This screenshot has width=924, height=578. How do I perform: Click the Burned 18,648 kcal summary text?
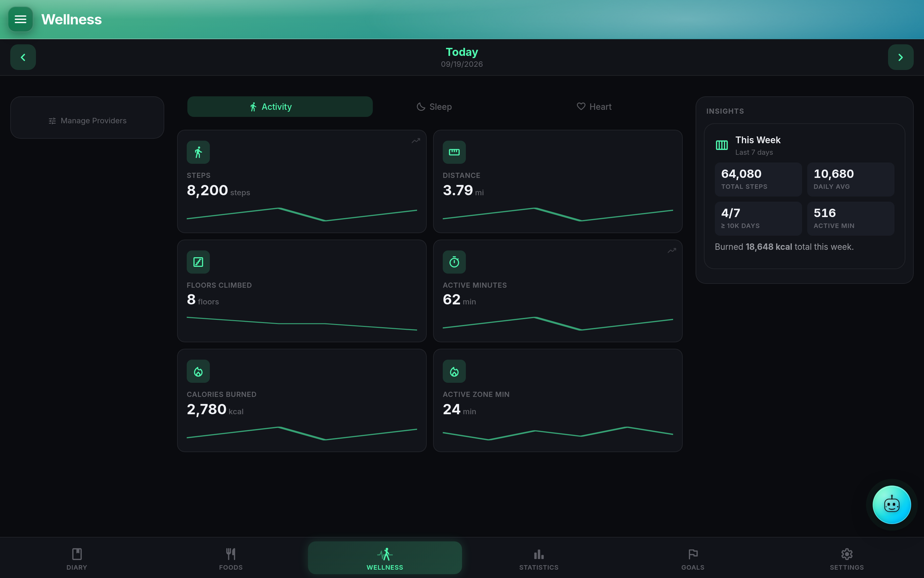[x=784, y=247]
